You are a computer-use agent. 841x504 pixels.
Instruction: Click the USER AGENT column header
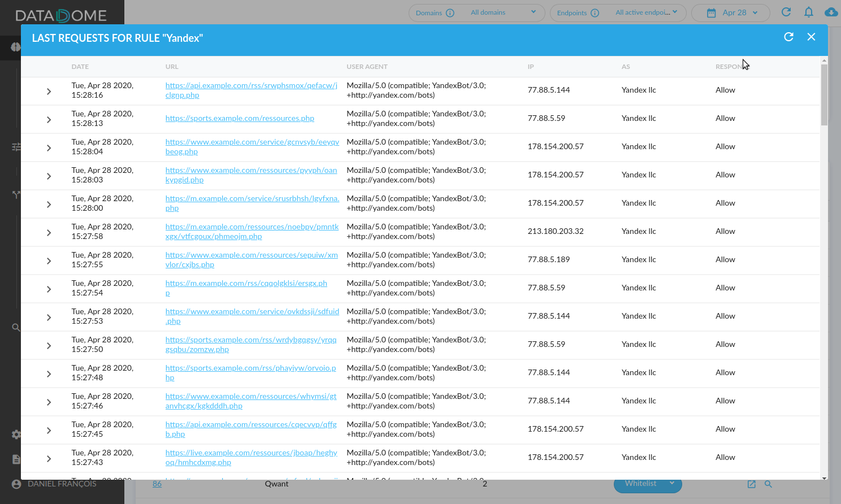367,67
